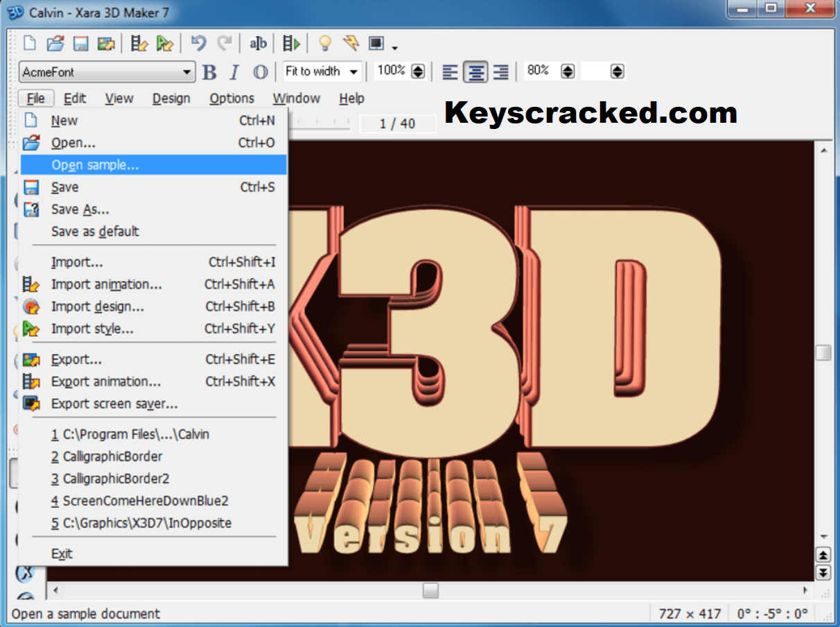Image resolution: width=840 pixels, height=627 pixels.
Task: Click the Redo arrow icon
Action: coord(225,43)
